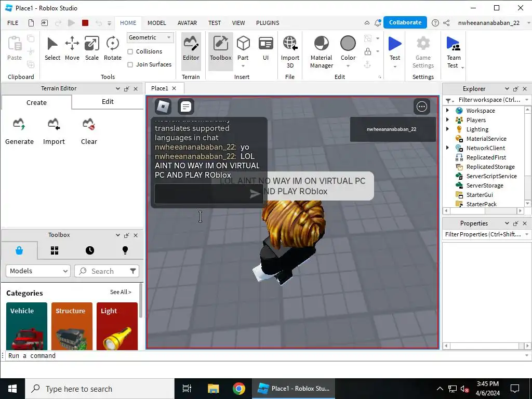The height and width of the screenshot is (399, 532).
Task: Select the Select tool arrow
Action: [52, 48]
